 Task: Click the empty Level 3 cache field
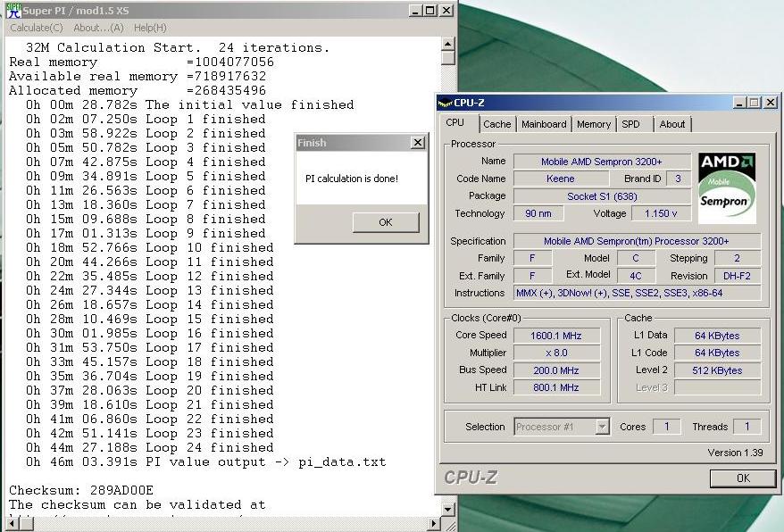coord(718,387)
